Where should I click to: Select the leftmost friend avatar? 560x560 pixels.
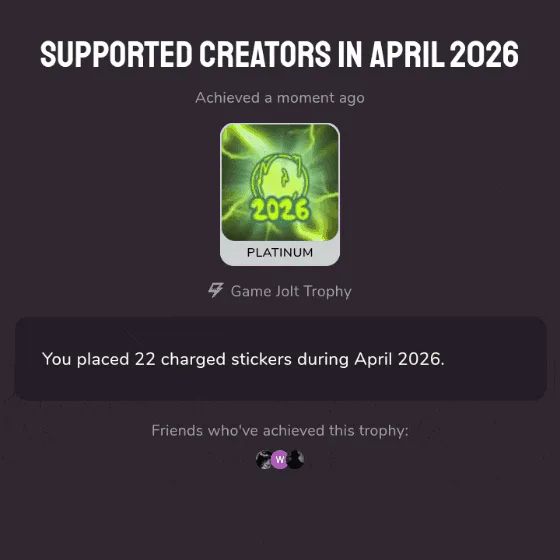pos(264,459)
